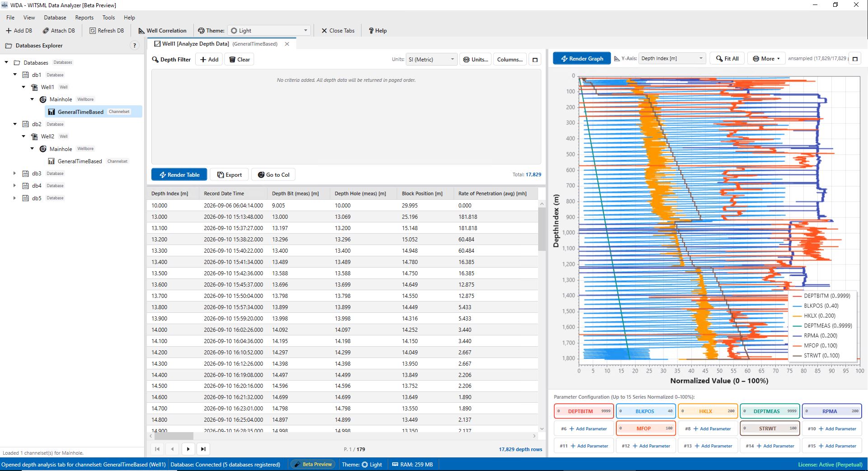Click Add Parameter in slot #15
The width and height of the screenshot is (868, 471).
832,446
